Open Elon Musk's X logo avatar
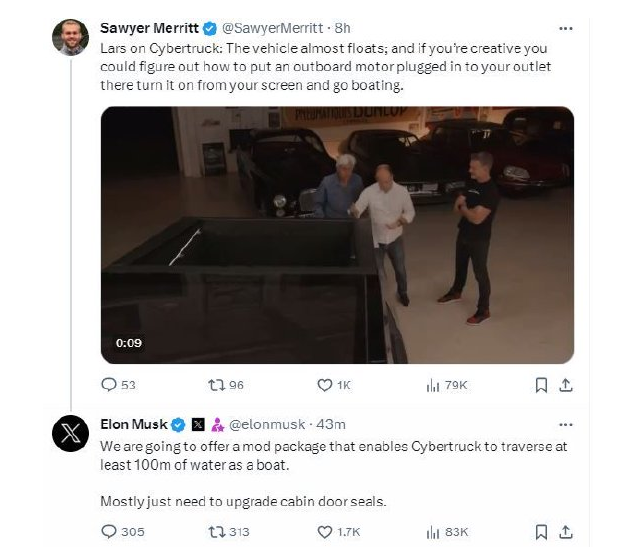623x558 pixels. pos(70,433)
